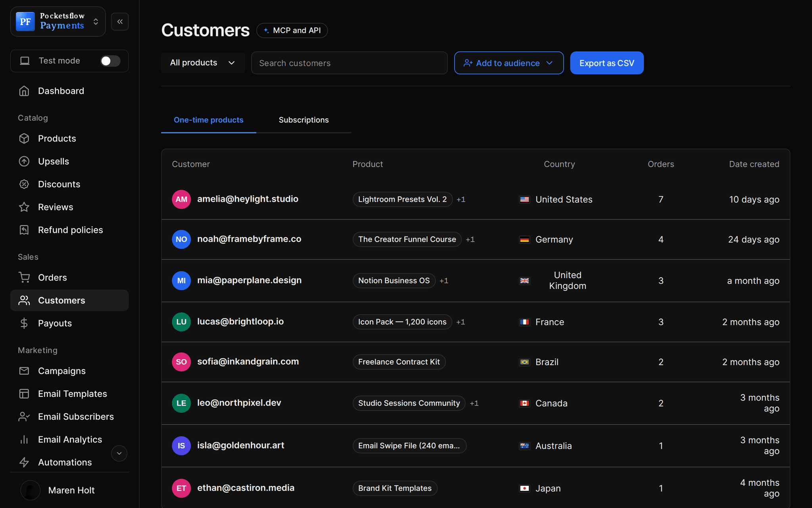
Task: Click the MI avatar for mia
Action: tap(181, 281)
